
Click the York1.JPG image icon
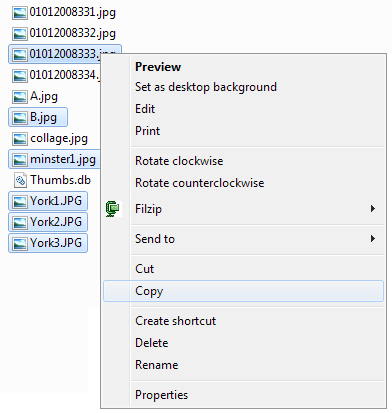point(20,201)
